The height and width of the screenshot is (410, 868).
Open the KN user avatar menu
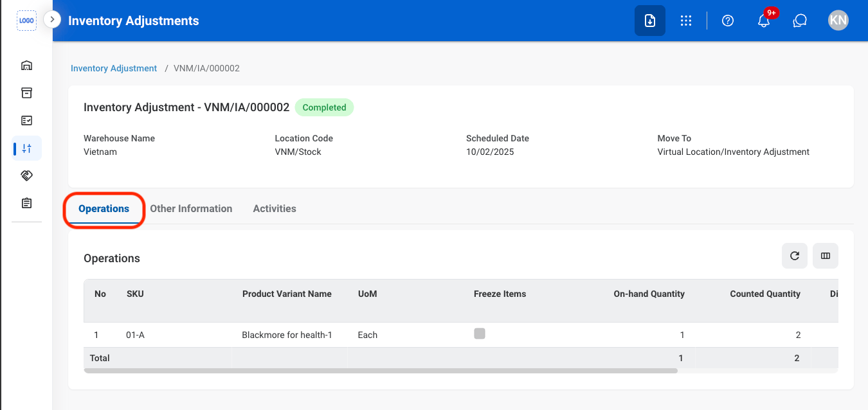(x=838, y=21)
